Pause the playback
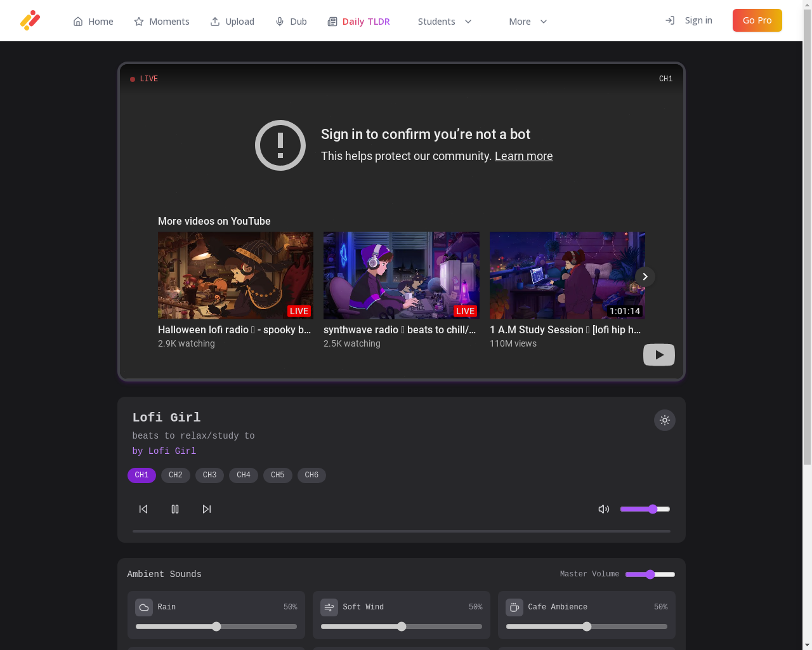The width and height of the screenshot is (812, 650). pos(175,509)
